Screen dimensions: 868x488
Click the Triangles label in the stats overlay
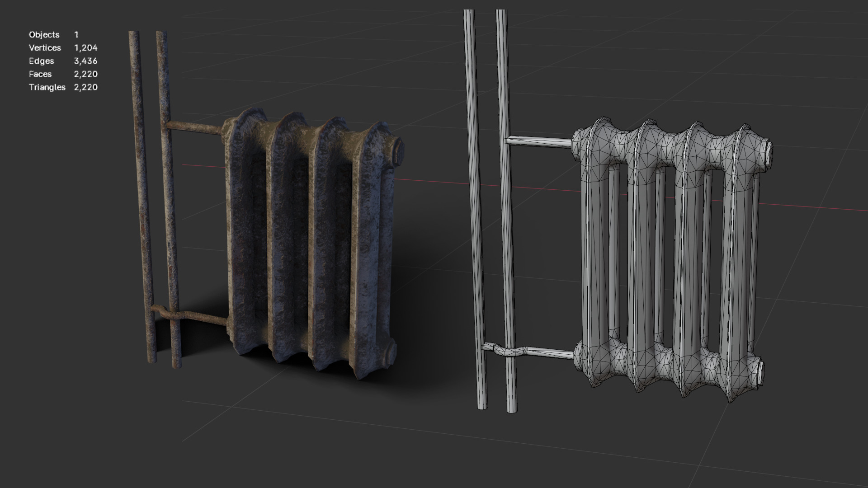tap(47, 87)
